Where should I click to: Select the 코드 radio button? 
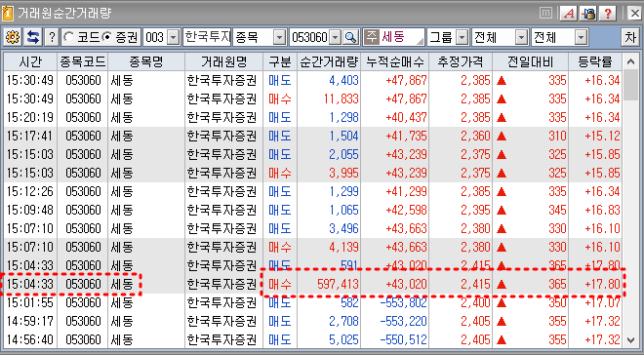pyautogui.click(x=69, y=37)
